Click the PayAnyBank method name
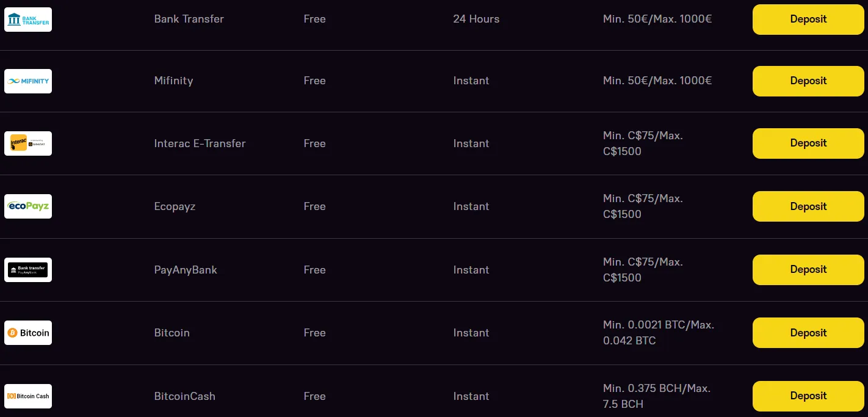This screenshot has width=868, height=417. point(186,270)
